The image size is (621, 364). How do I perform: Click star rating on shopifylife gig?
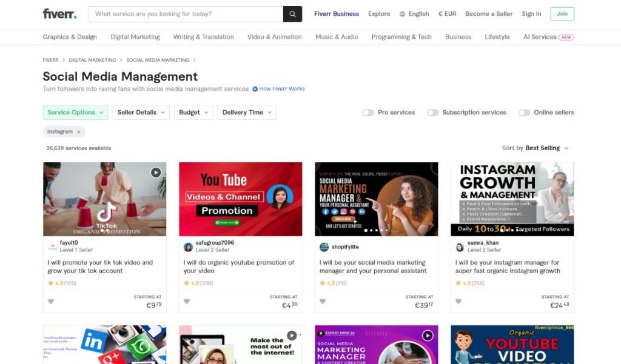coord(334,283)
